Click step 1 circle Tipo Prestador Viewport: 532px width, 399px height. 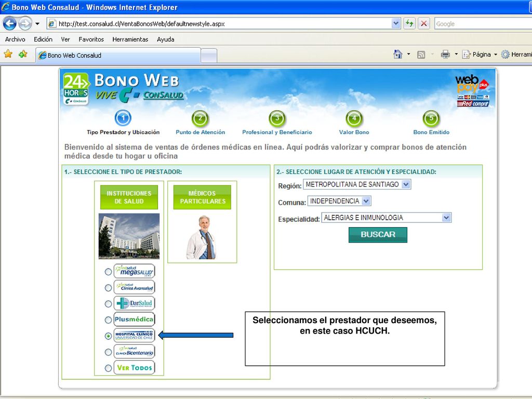click(x=123, y=118)
